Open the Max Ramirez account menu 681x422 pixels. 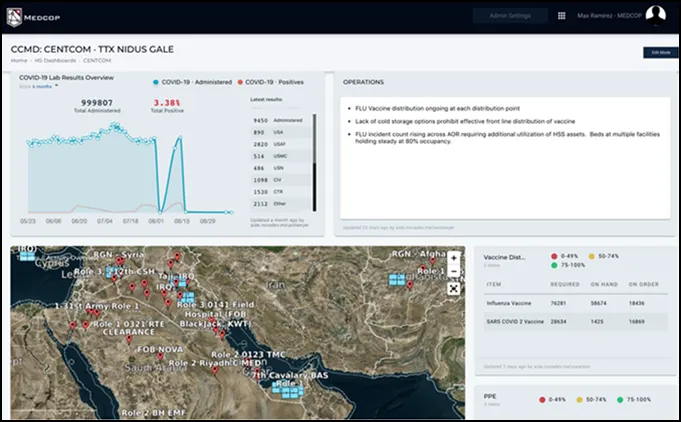(609, 16)
